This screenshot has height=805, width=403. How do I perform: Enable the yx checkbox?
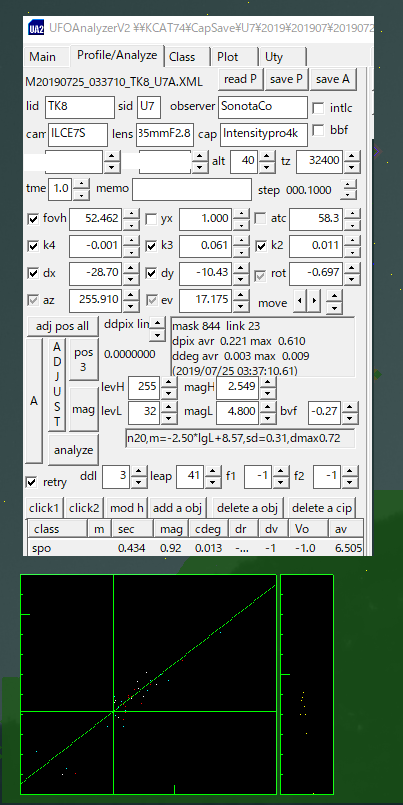tap(151, 219)
